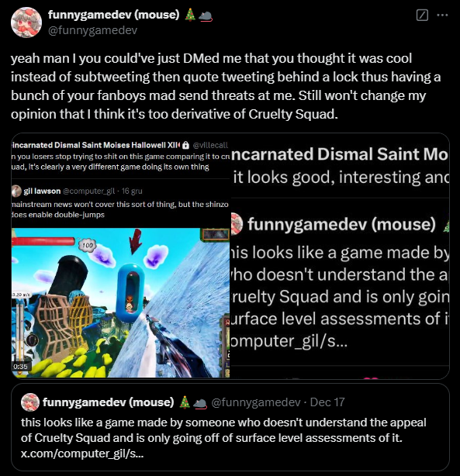Click the 0:35 video duration badge
Screen dimensions: 460x476
21,367
